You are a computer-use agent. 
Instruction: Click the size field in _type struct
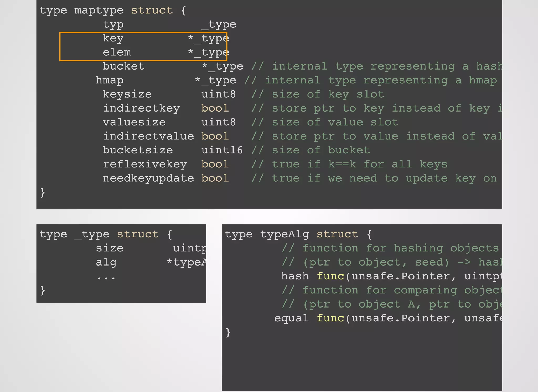[x=110, y=248]
